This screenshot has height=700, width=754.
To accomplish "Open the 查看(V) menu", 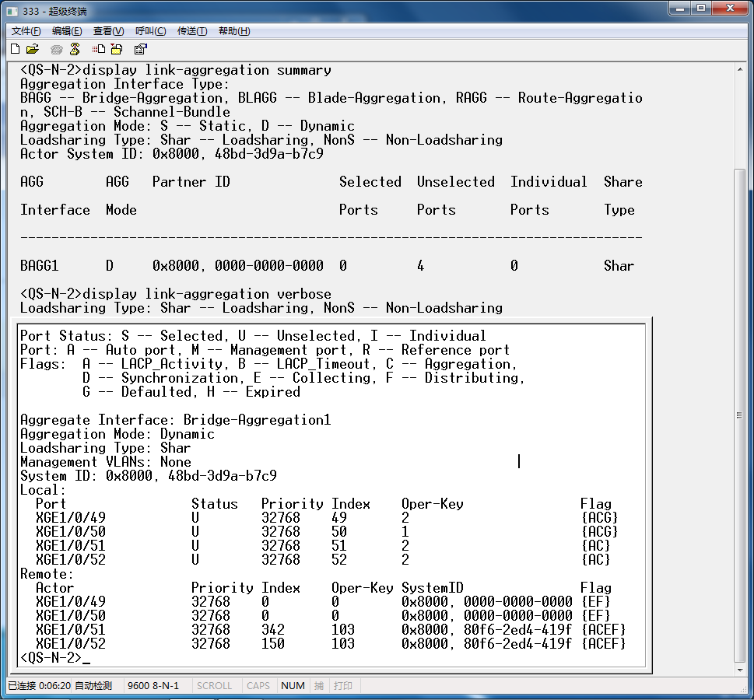I will click(x=108, y=31).
